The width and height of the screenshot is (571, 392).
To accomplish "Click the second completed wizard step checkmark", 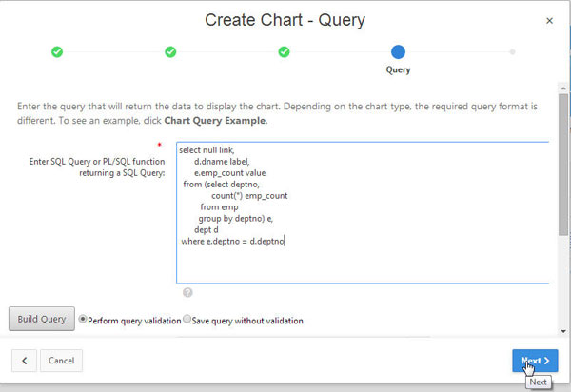I will tap(170, 51).
